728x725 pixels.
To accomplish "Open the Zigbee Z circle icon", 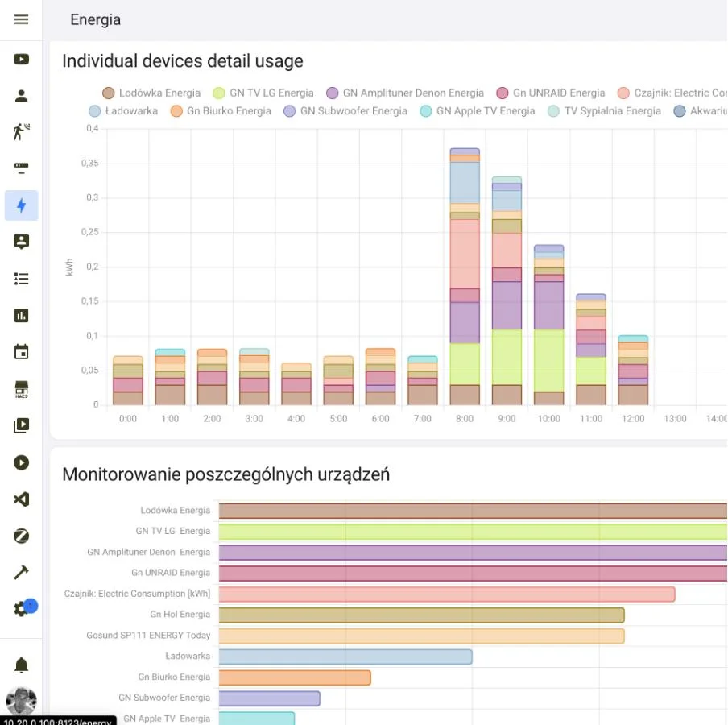I will (22, 536).
